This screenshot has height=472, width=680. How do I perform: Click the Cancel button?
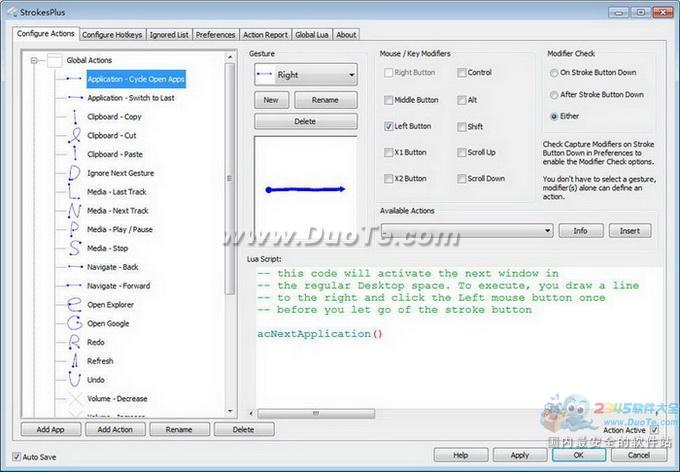pyautogui.click(x=638, y=455)
